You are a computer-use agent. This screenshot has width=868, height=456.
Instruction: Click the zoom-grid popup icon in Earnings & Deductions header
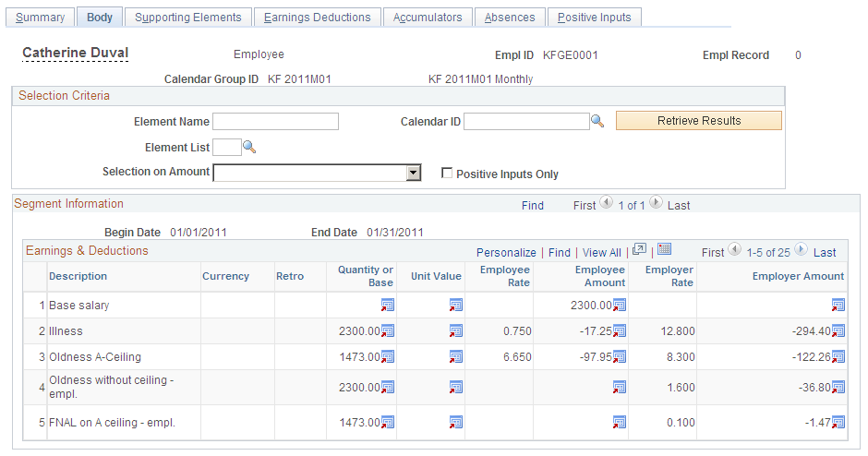coord(639,249)
